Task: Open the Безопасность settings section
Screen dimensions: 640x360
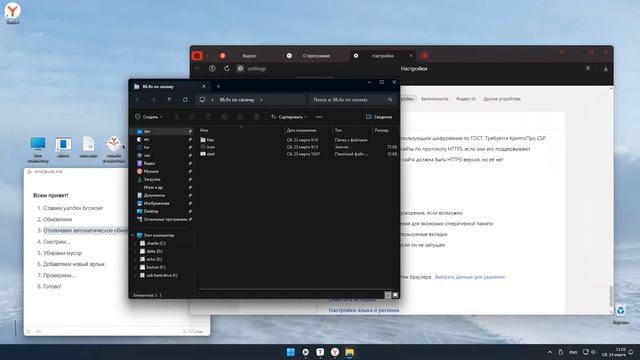Action: [434, 99]
